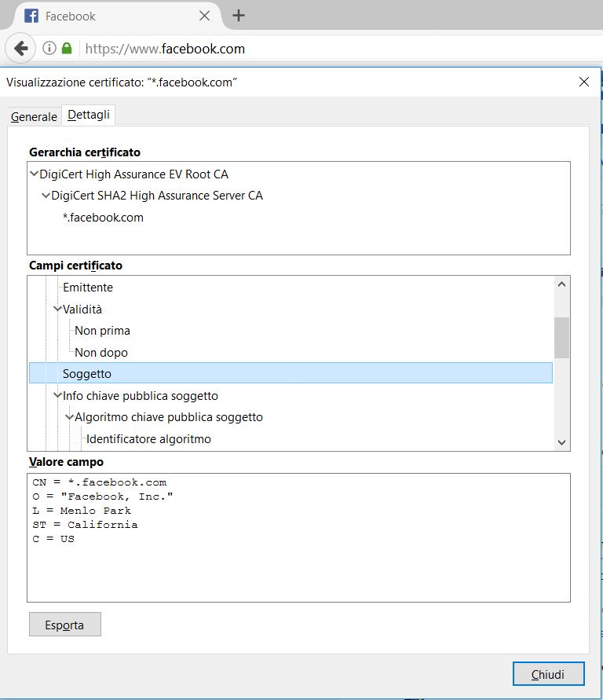Collapse the DigiCert High Assurance EV Root CA node
The width and height of the screenshot is (603, 700).
pyautogui.click(x=34, y=174)
